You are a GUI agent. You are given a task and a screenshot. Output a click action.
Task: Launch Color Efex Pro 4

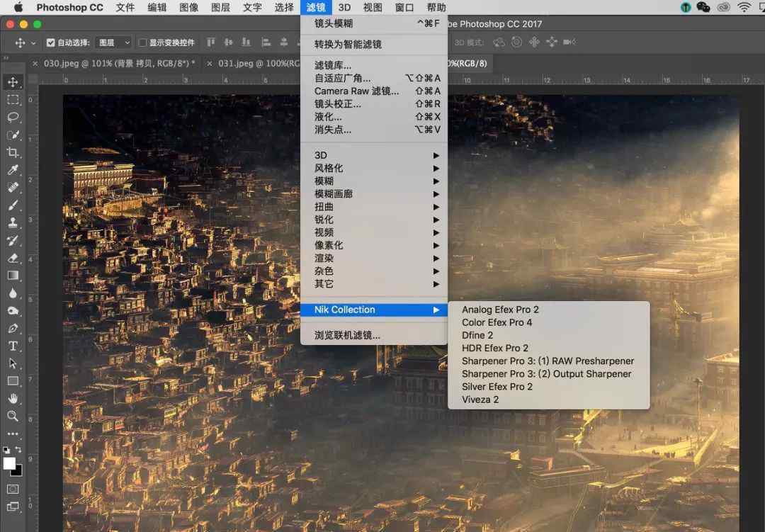click(x=549, y=322)
